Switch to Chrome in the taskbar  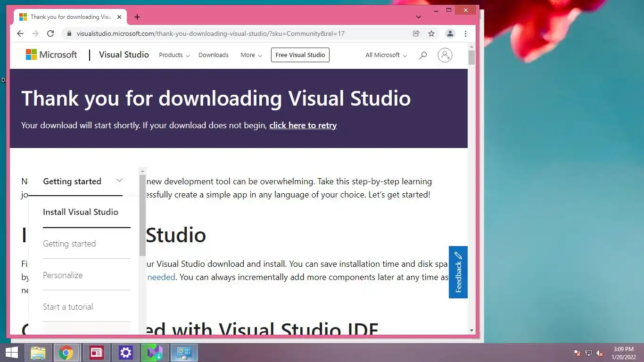tap(66, 353)
